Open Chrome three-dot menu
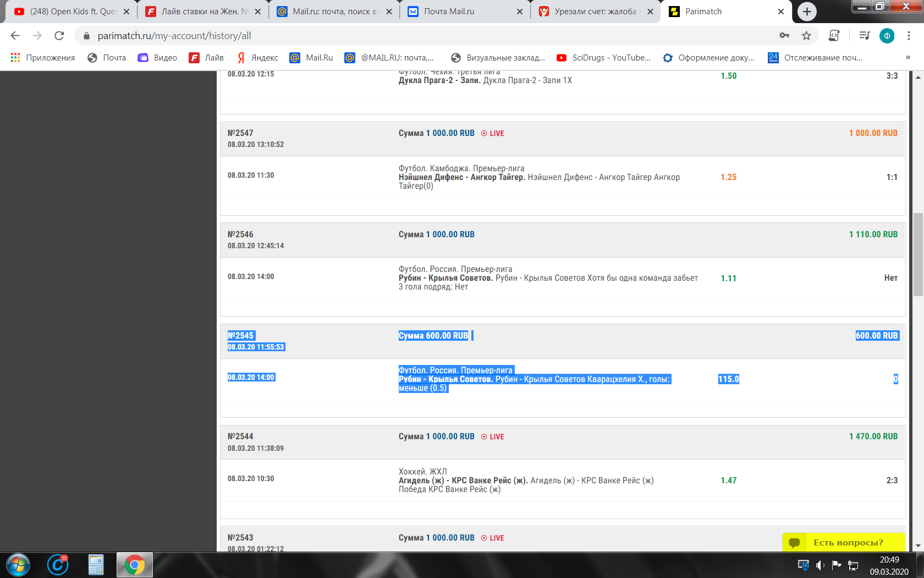The width and height of the screenshot is (924, 578). click(909, 36)
